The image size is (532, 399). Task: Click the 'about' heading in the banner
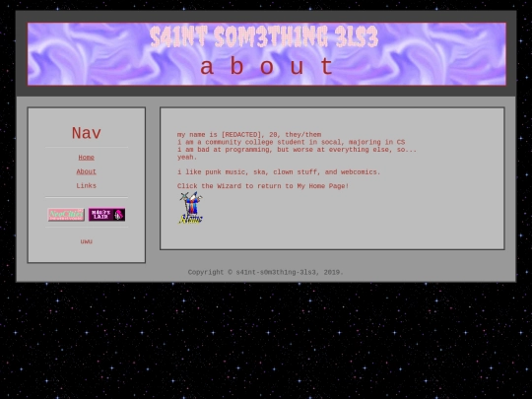(x=267, y=66)
